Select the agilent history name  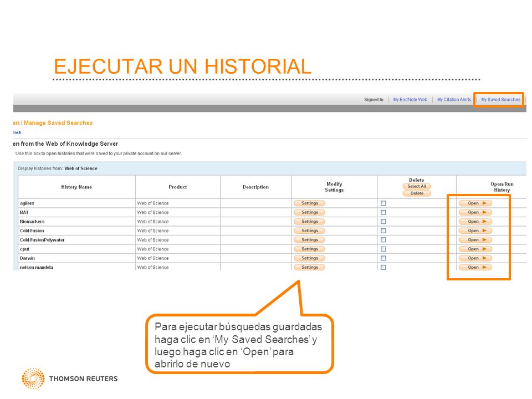coord(27,203)
